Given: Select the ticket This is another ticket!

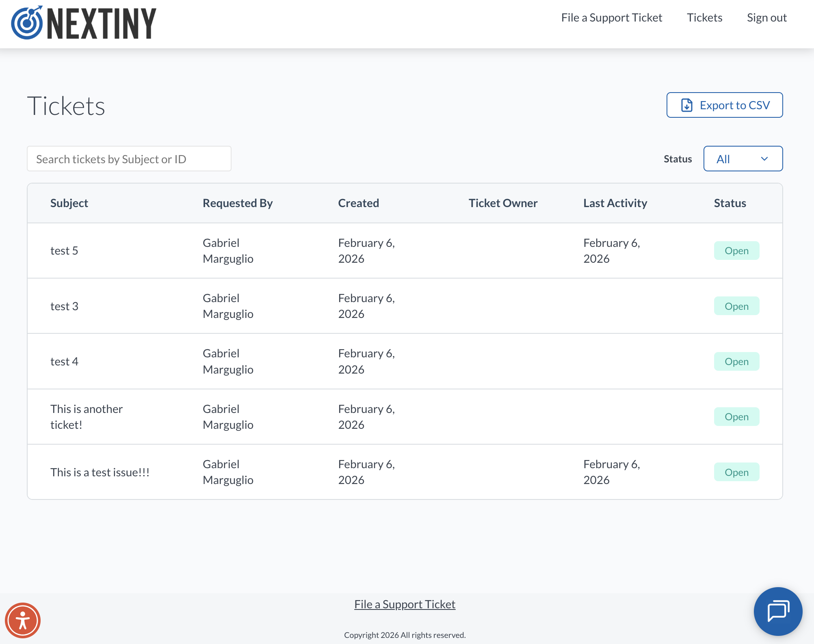Looking at the screenshot, I should click(86, 417).
